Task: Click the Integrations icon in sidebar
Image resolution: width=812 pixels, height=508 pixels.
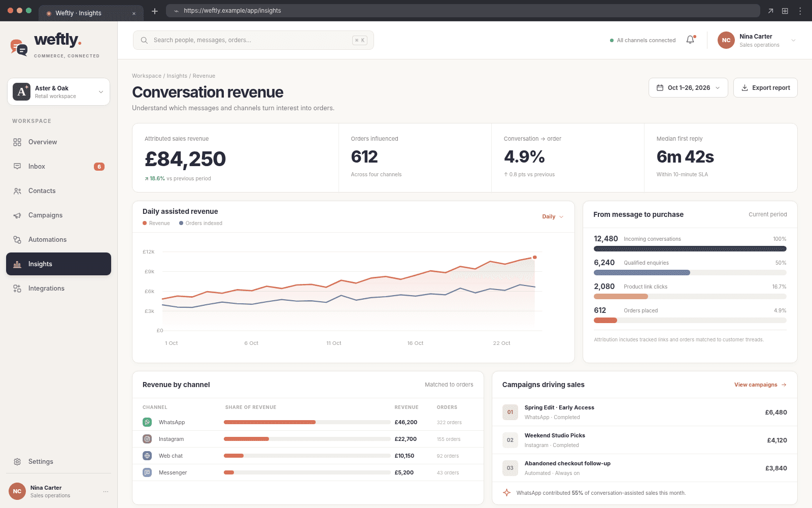Action: coord(17,289)
